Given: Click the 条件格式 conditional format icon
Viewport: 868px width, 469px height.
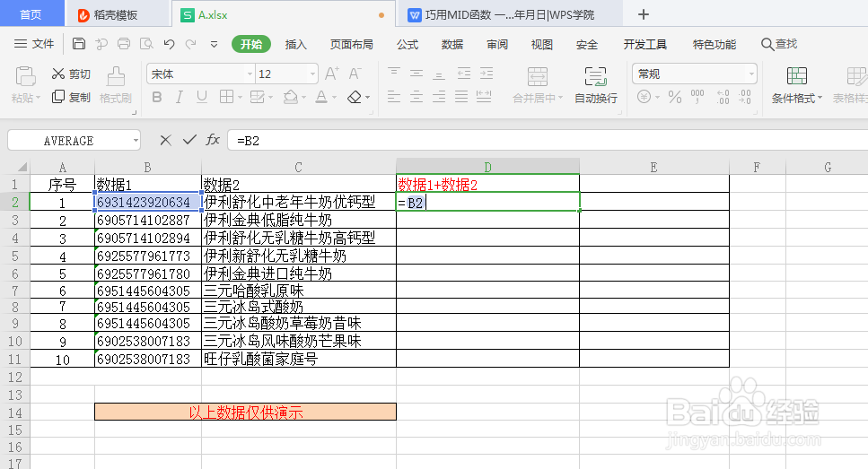Looking at the screenshot, I should [x=797, y=76].
